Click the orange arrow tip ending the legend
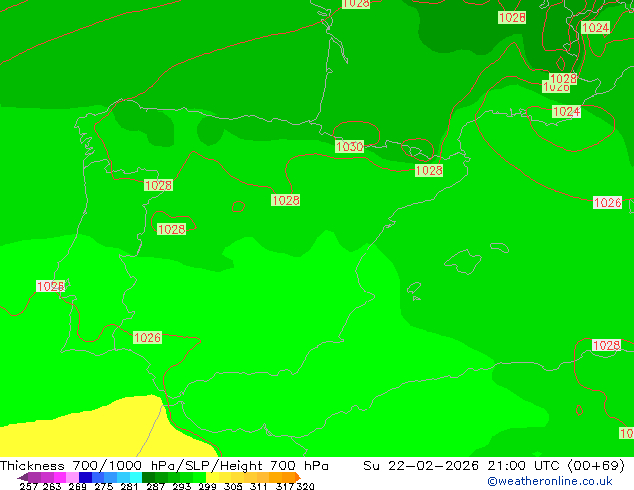Screen dimensions: 634x490 [298, 477]
